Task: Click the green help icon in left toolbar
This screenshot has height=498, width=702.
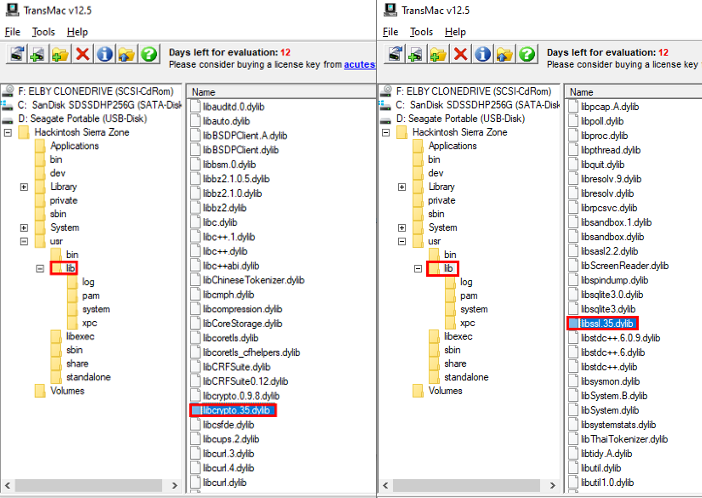Action: click(149, 55)
